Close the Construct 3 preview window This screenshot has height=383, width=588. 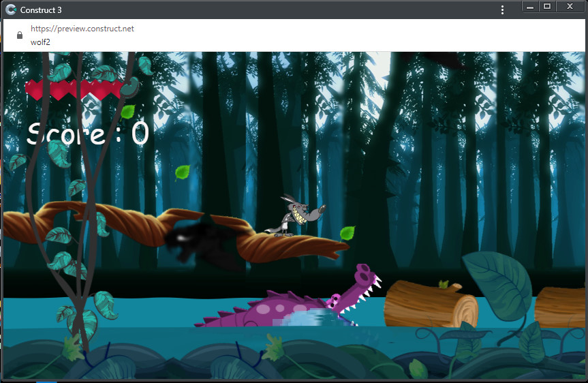click(x=570, y=7)
